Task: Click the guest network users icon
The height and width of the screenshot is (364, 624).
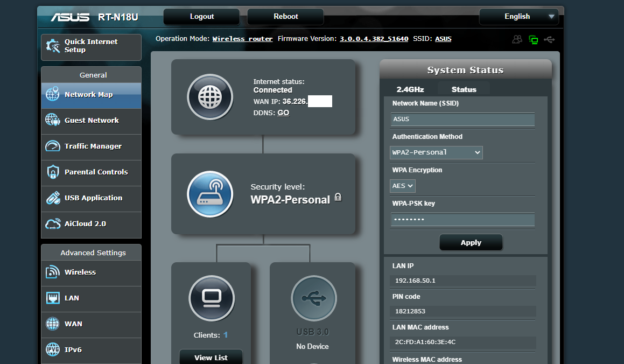Action: pos(517,39)
